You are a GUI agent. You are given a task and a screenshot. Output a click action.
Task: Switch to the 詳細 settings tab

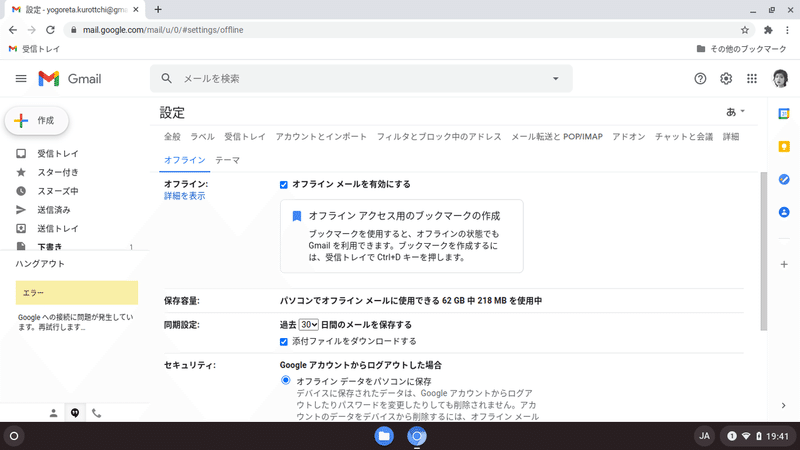[x=731, y=137]
